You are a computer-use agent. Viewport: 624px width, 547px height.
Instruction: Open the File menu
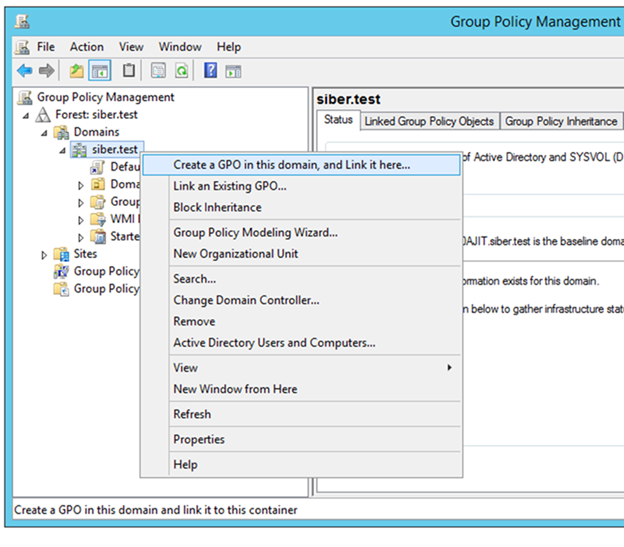[46, 47]
